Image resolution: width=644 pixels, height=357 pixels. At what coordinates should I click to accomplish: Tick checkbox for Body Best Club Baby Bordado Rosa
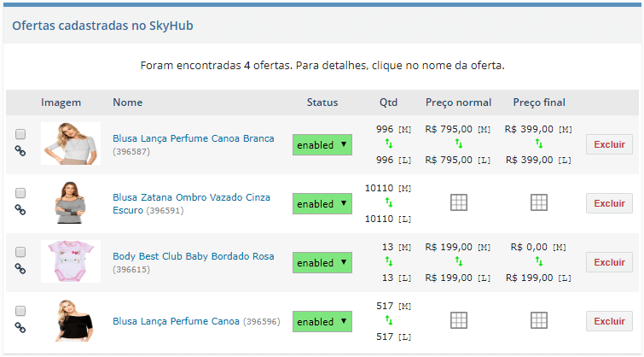[20, 252]
